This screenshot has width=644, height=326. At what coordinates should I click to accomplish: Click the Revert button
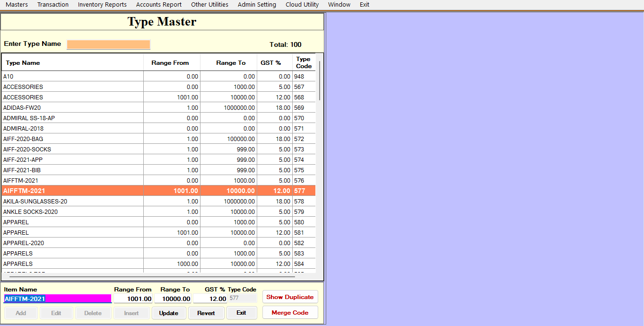point(206,313)
